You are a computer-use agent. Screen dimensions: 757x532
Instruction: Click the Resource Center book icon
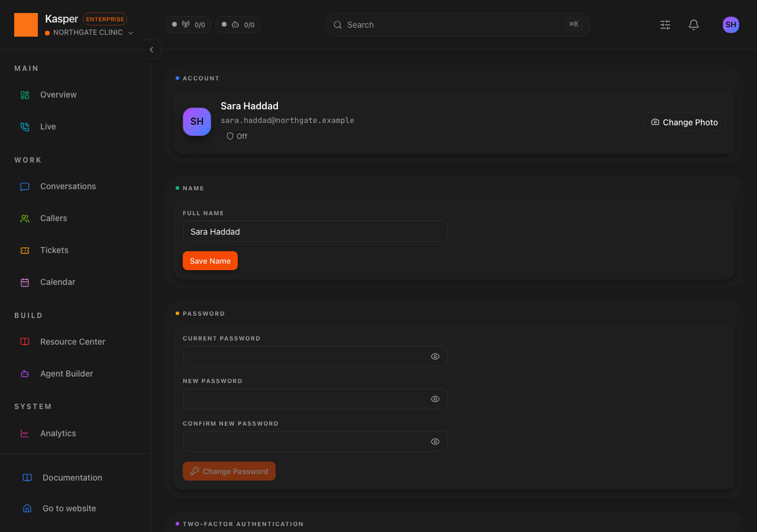pyautogui.click(x=25, y=342)
